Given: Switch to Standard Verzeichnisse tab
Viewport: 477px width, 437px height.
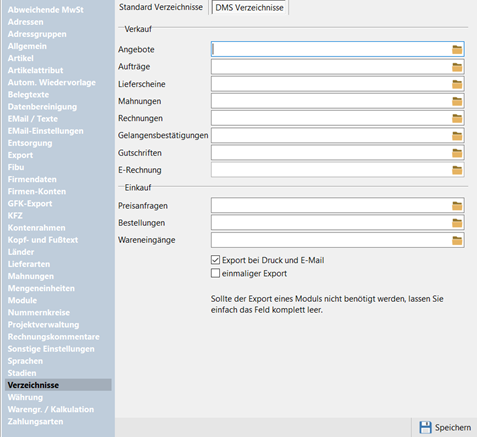Looking at the screenshot, I should (x=161, y=7).
